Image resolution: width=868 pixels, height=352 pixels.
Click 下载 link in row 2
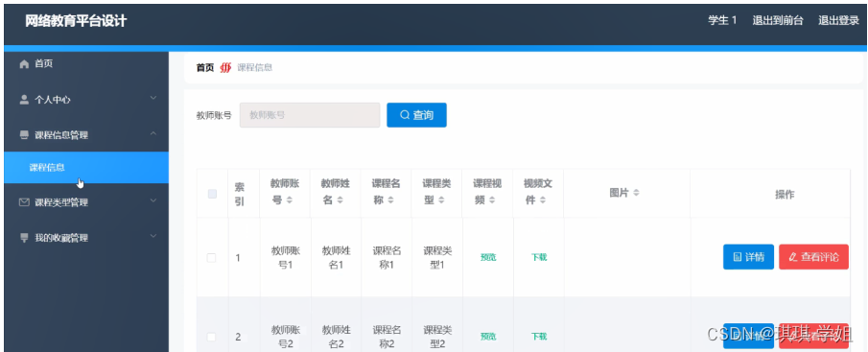pos(539,337)
